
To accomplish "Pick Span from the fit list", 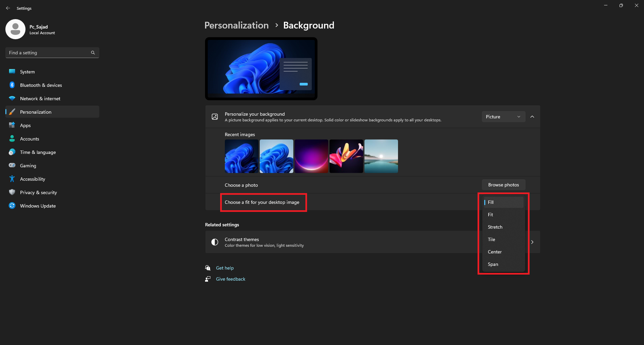I will click(503, 264).
